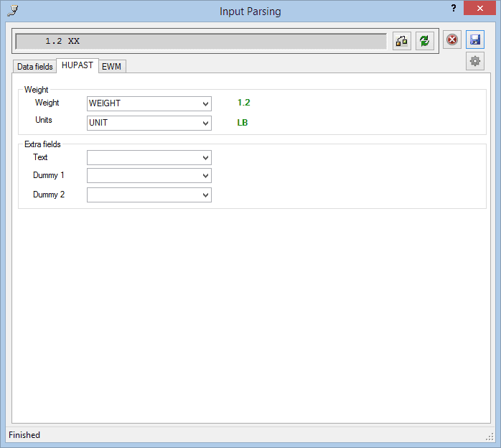Click the question mark help button
The width and height of the screenshot is (501, 448).
coord(454,9)
